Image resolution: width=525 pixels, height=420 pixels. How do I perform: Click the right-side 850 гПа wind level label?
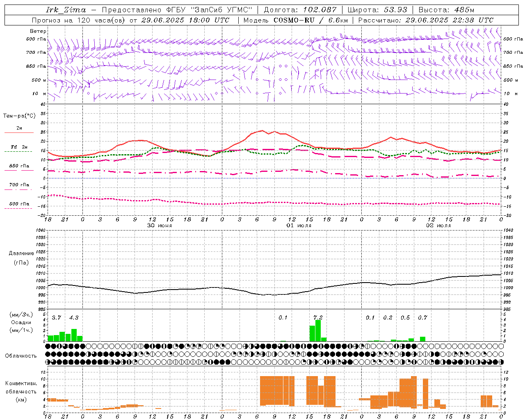(x=513, y=66)
